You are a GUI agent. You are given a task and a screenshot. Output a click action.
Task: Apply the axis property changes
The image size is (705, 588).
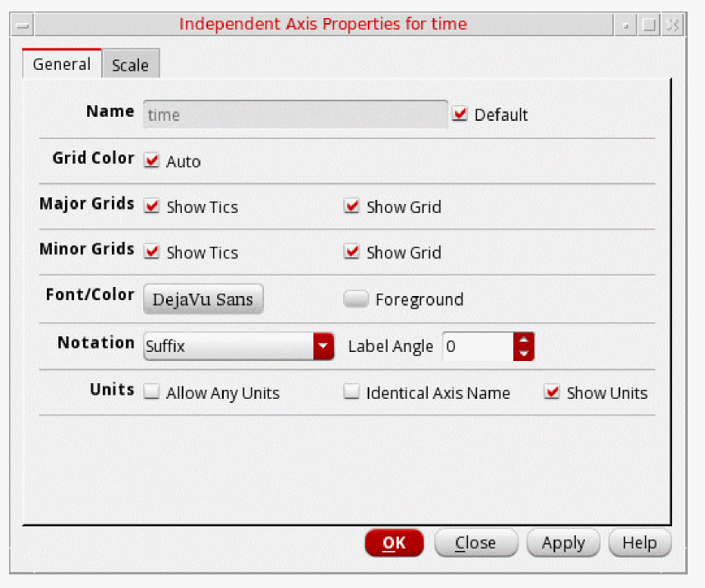[564, 543]
